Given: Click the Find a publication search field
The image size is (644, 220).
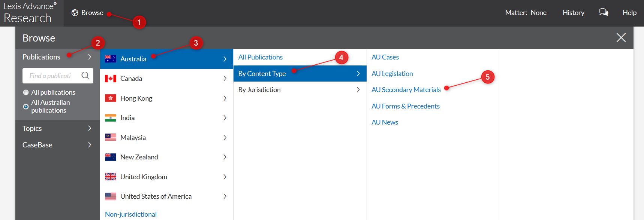Looking at the screenshot, I should coord(51,76).
